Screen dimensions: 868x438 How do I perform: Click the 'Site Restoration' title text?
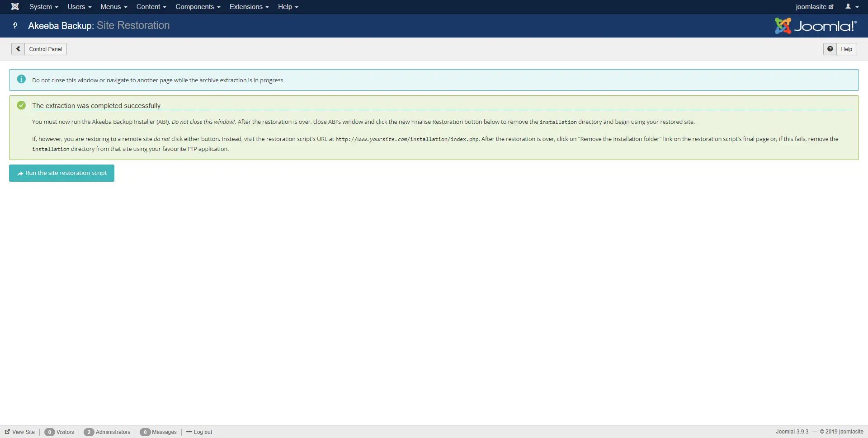pos(133,25)
